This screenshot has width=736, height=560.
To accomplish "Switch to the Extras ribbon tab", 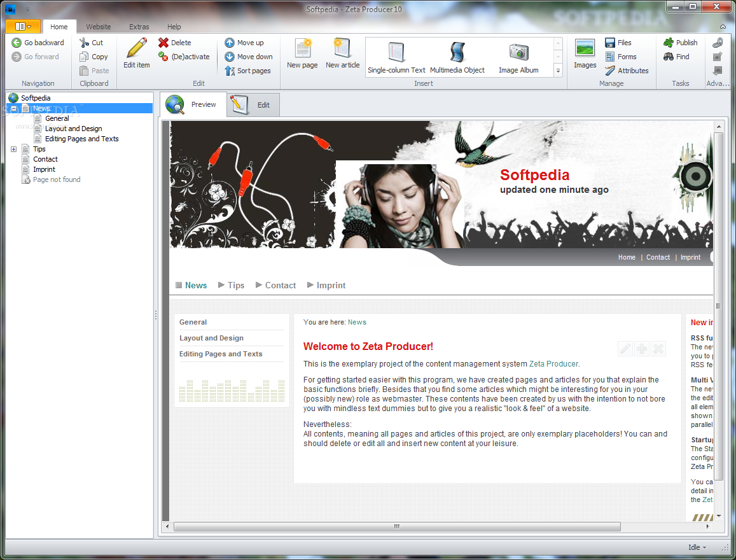I will (x=139, y=27).
